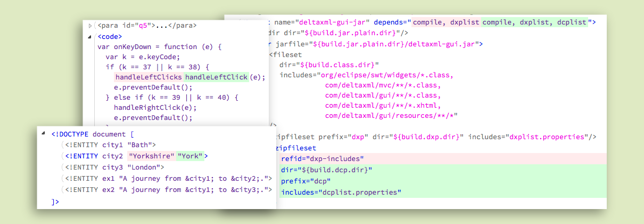The image size is (644, 224).
Task: Click the deleted "compile, dxplist" depends value
Action: (447, 22)
